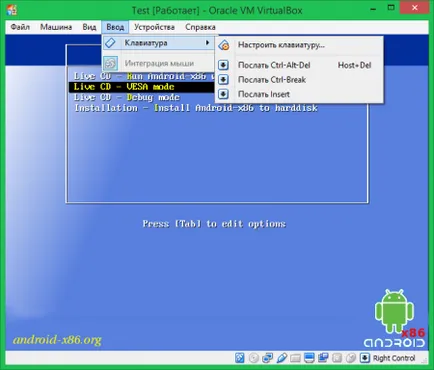Click the hard disk activity status icon
The height and width of the screenshot is (370, 434).
[240, 358]
